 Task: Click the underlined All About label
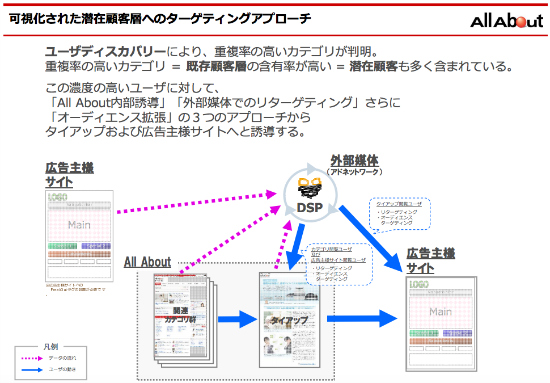click(x=147, y=262)
